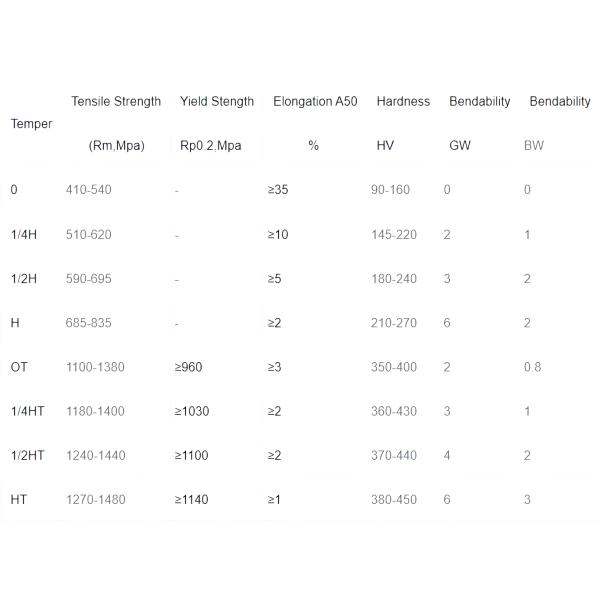This screenshot has height=600, width=600.
Task: Click the Hardness column header
Action: tap(403, 101)
